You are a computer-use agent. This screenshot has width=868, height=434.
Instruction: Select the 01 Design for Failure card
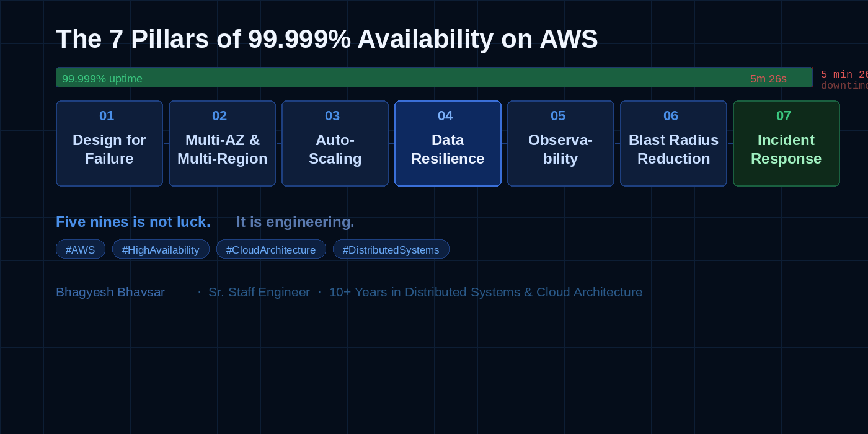tap(109, 143)
